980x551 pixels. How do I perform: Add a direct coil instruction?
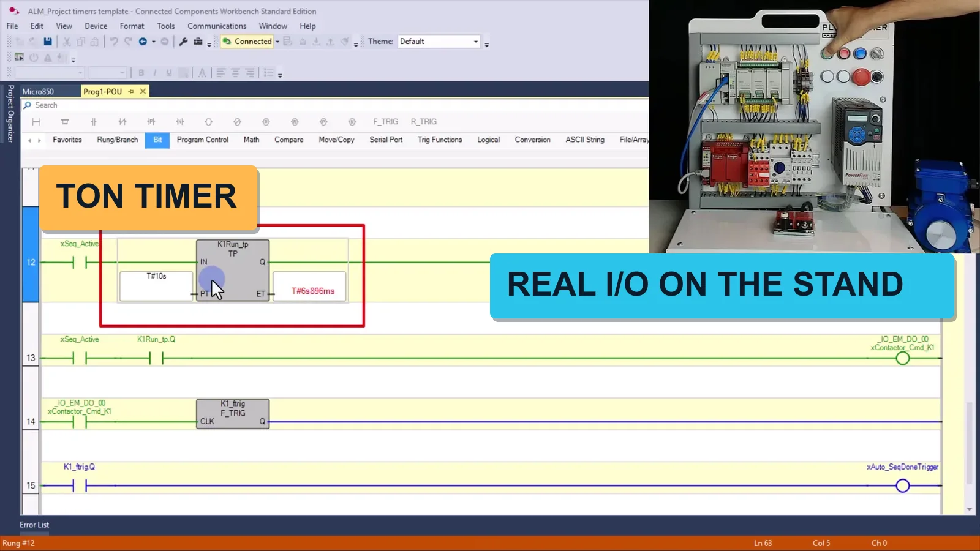pyautogui.click(x=209, y=122)
